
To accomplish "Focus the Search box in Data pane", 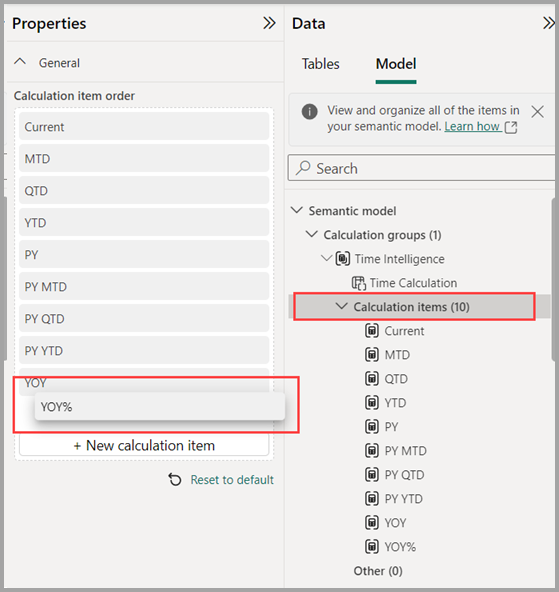I will [421, 168].
